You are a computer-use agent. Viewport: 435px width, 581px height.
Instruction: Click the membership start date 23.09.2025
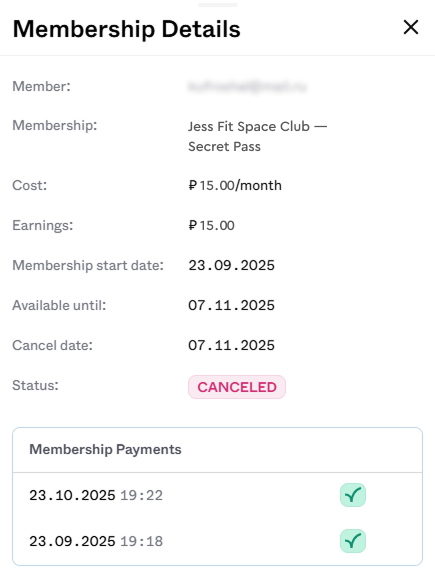coord(231,265)
